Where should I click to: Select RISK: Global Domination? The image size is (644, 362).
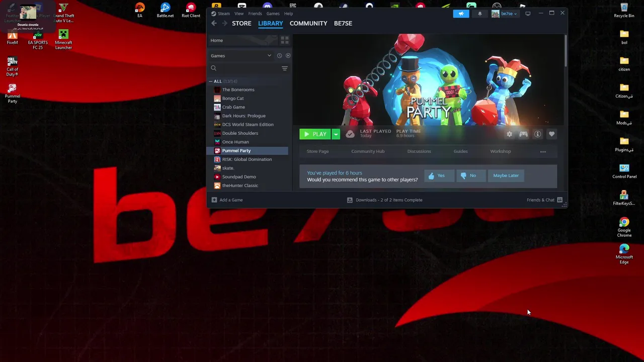[248, 159]
